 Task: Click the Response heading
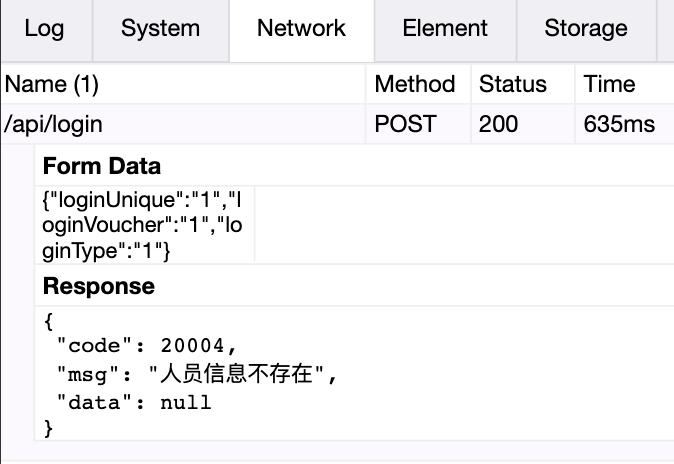(x=99, y=287)
